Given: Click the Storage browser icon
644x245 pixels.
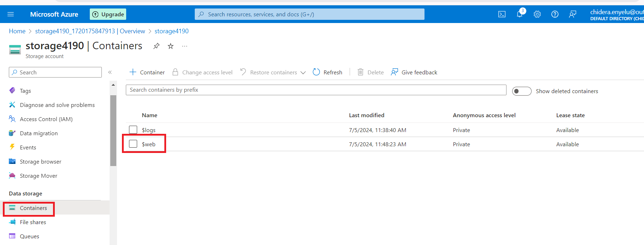Looking at the screenshot, I should pyautogui.click(x=12, y=161).
